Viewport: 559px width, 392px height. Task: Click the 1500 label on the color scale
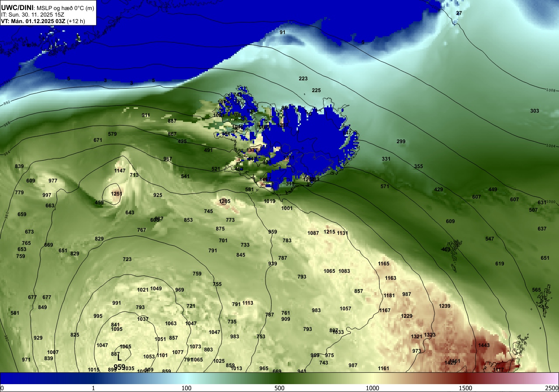tap(466, 388)
